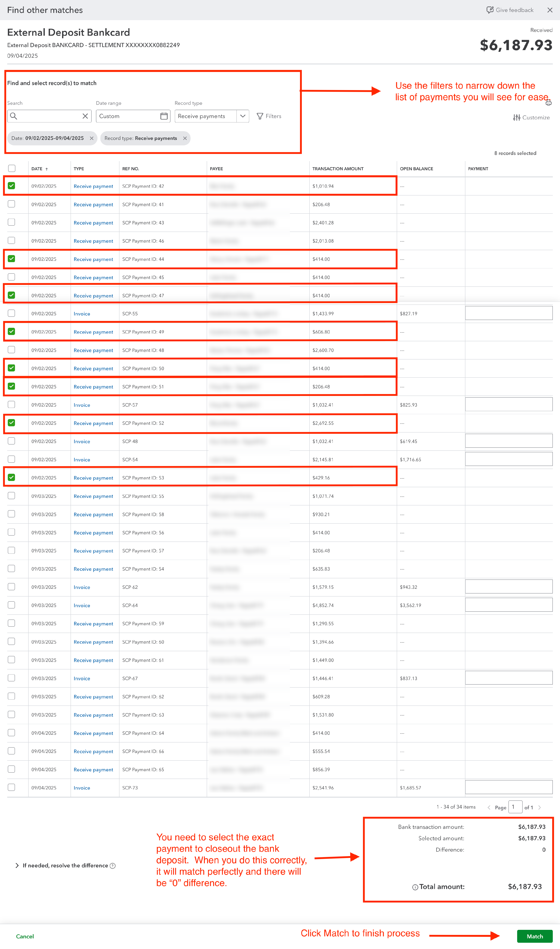Click the print icon above Customize
Viewport: 560px width, 949px height.
548,102
